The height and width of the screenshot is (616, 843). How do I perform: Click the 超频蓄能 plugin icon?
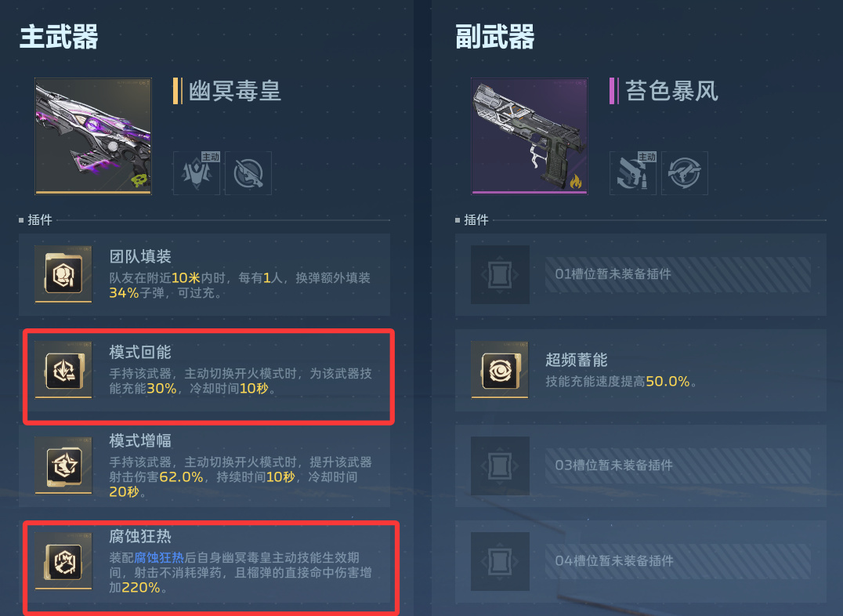(x=500, y=370)
